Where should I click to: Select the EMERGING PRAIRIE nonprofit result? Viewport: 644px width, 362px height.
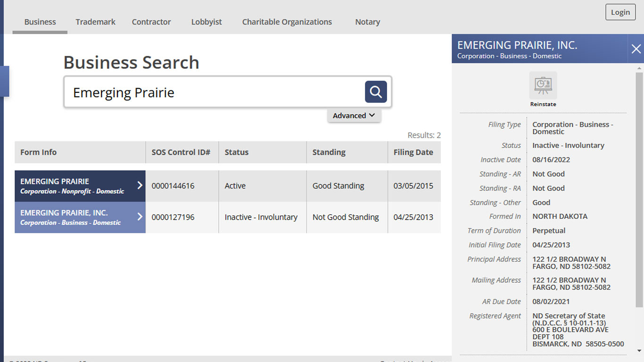pos(80,186)
